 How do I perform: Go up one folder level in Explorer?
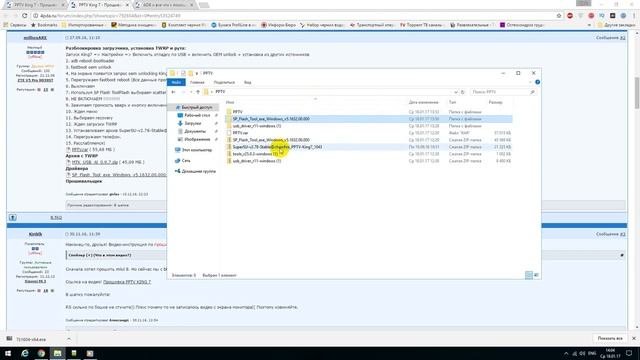click(198, 92)
